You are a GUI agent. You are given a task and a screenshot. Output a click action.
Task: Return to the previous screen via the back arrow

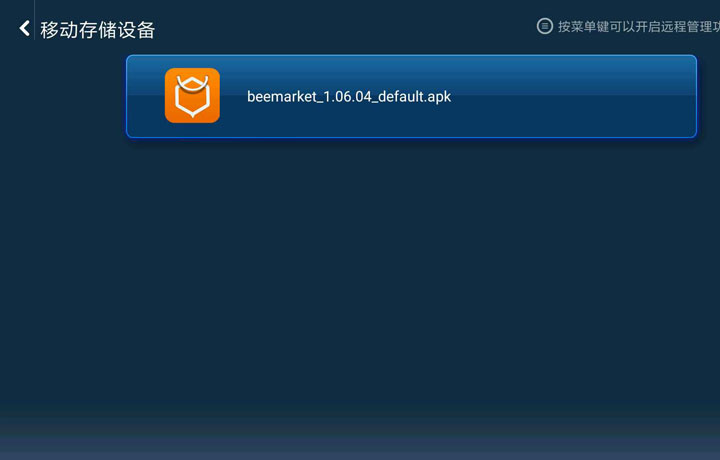[24, 28]
